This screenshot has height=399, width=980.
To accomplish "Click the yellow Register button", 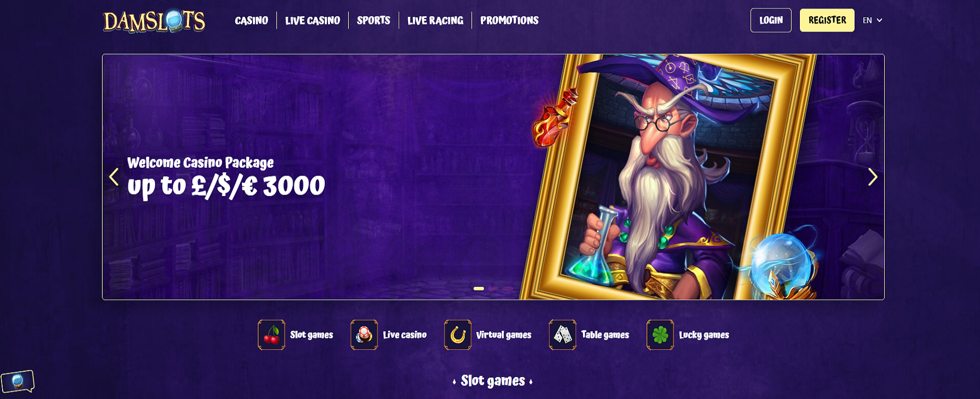I will pos(827,20).
